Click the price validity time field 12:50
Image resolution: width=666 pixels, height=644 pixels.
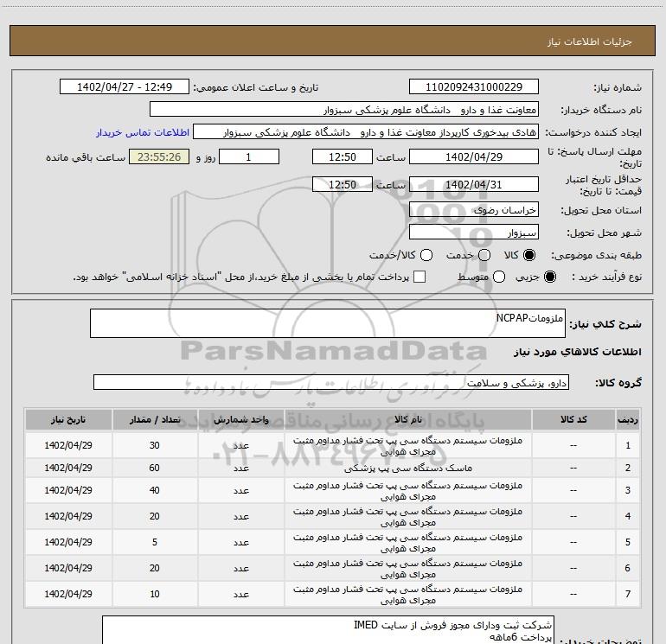coord(343,184)
